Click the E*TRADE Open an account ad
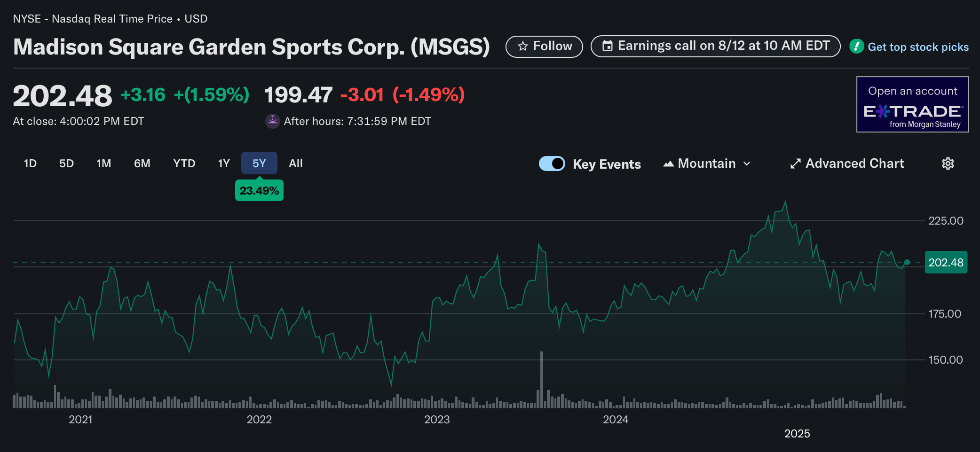This screenshot has height=452, width=980. pos(912,104)
